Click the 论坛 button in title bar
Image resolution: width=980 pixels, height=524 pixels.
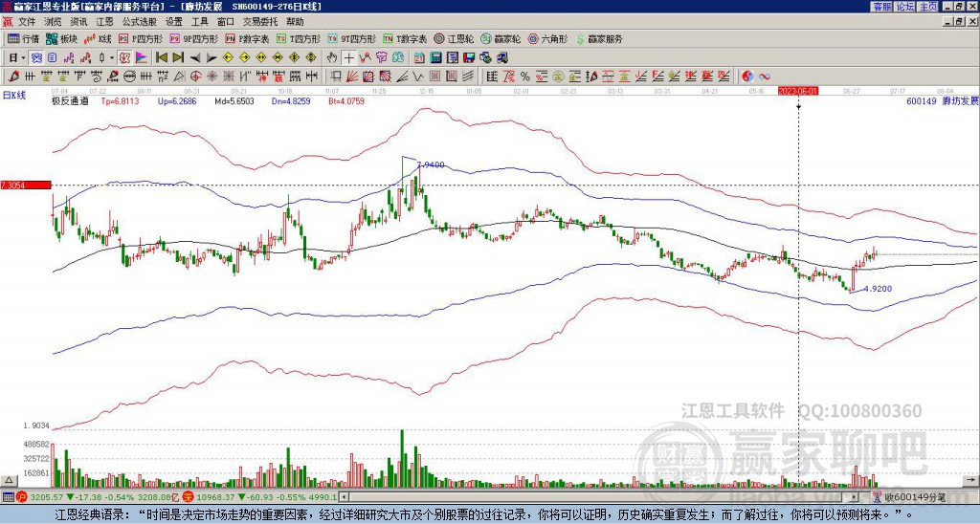(x=904, y=7)
